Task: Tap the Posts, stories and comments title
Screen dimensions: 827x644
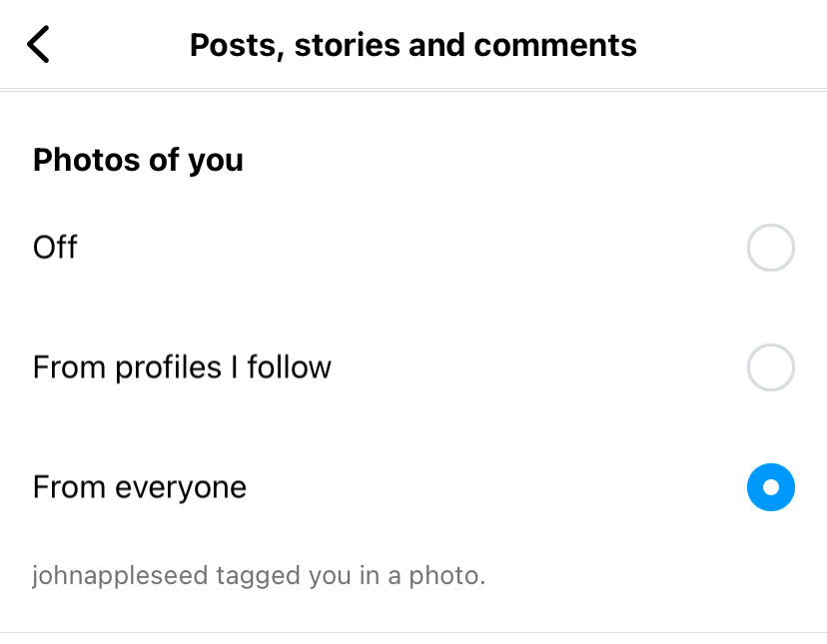Action: pos(413,44)
